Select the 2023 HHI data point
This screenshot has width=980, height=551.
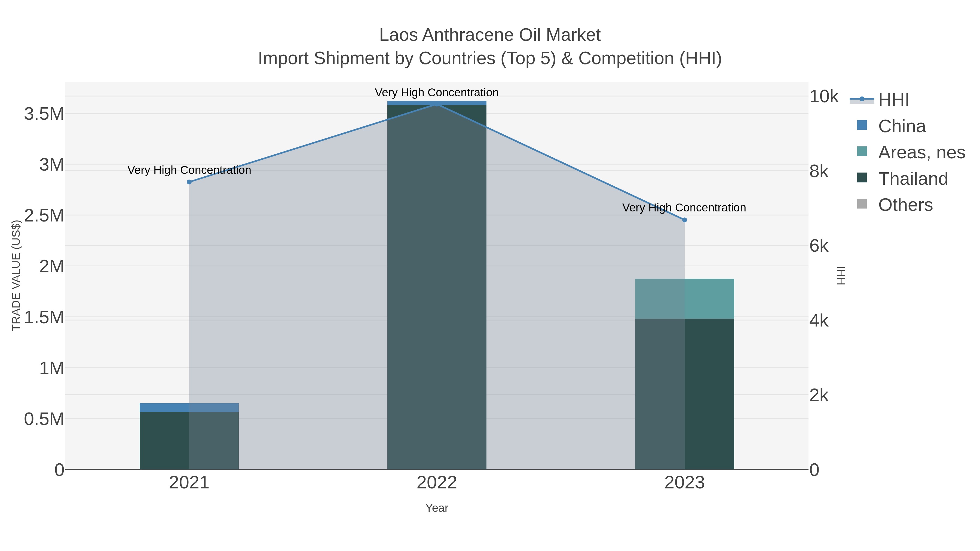pyautogui.click(x=684, y=220)
